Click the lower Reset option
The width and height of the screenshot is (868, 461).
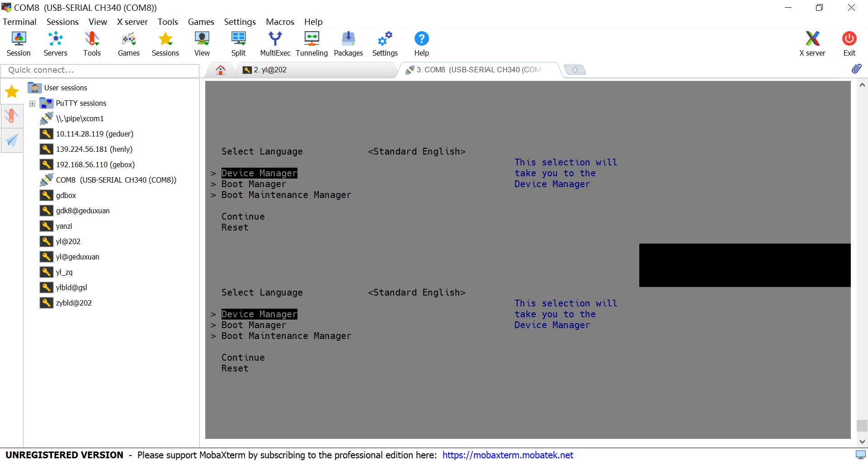tap(235, 368)
